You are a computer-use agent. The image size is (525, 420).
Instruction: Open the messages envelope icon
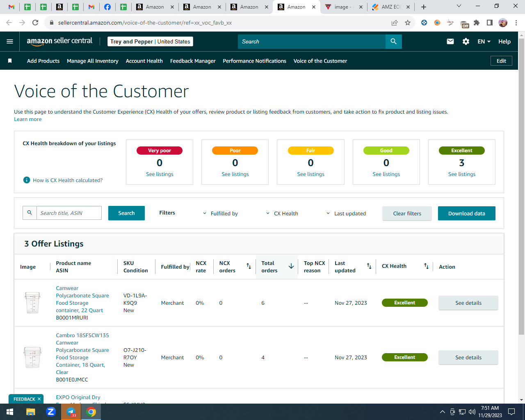[x=450, y=41]
